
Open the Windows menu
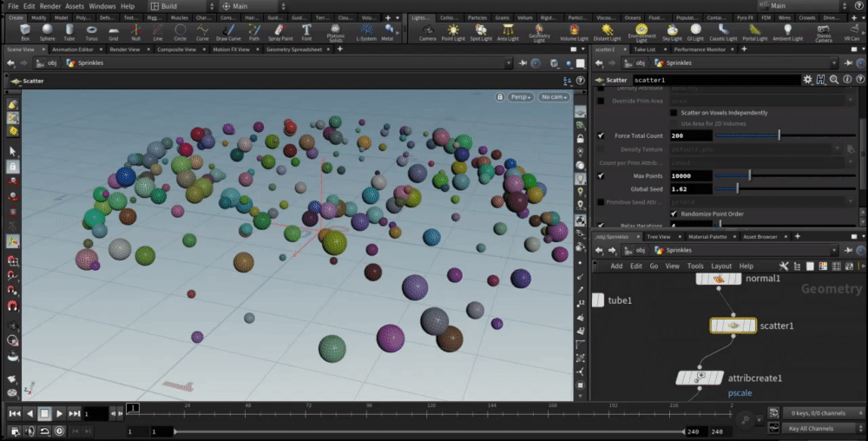pos(102,6)
